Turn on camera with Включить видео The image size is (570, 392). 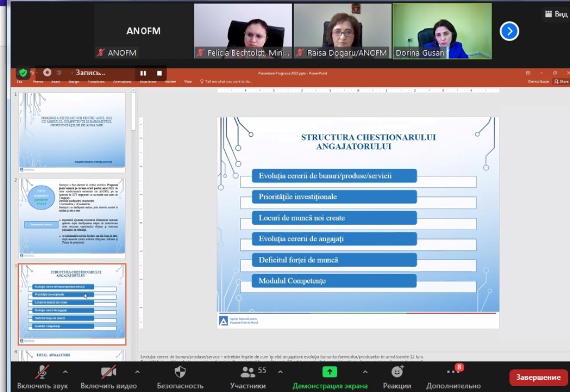[x=109, y=372]
